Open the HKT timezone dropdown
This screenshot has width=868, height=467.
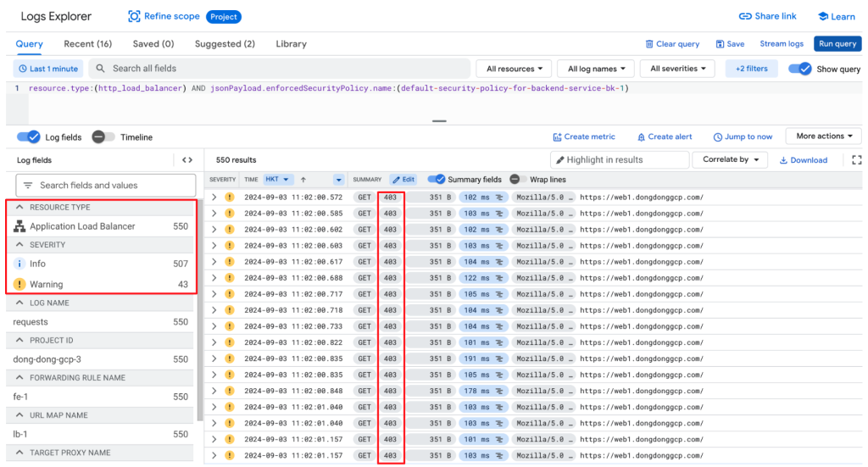pos(277,180)
